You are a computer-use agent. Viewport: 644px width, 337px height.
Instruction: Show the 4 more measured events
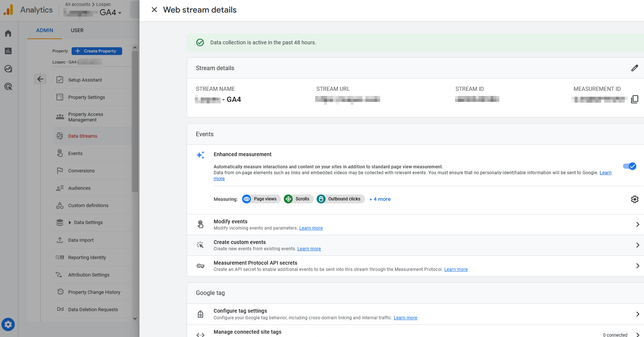click(380, 199)
